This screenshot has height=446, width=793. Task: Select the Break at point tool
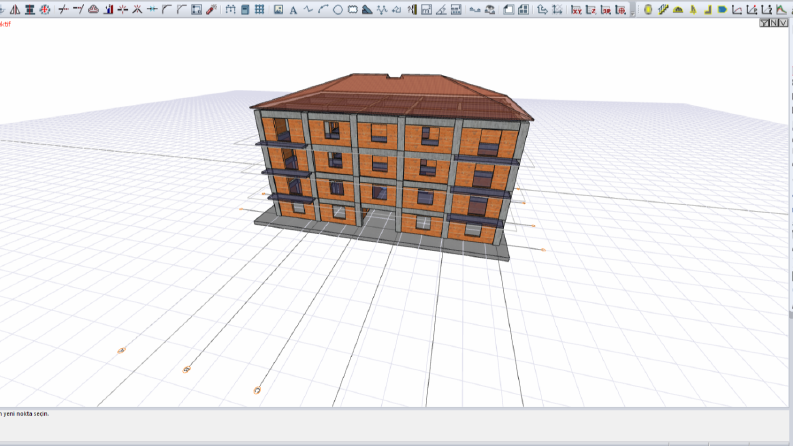[x=123, y=9]
